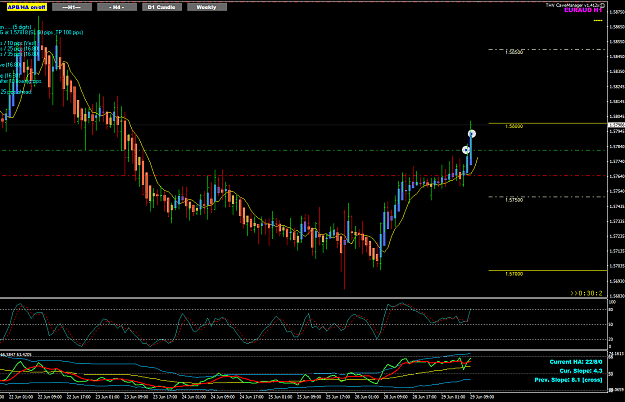625x402 pixels.
Task: Click the TP 100 pips info text line
Action: (x=41, y=32)
